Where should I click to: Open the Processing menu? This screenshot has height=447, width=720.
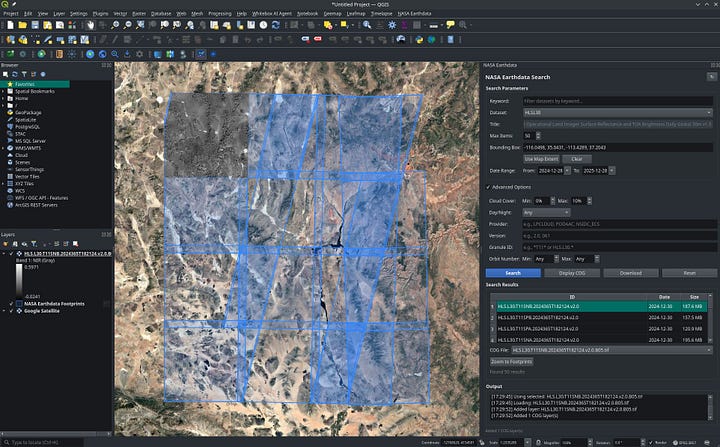220,14
